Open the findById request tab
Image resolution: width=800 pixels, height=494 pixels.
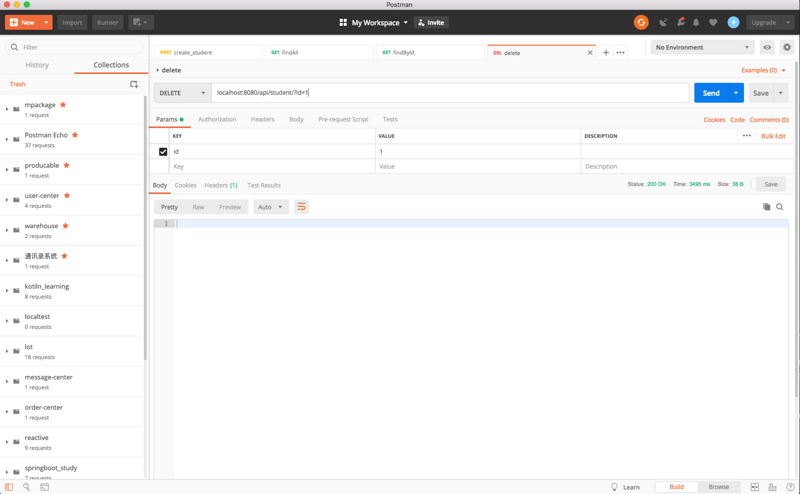(x=430, y=53)
